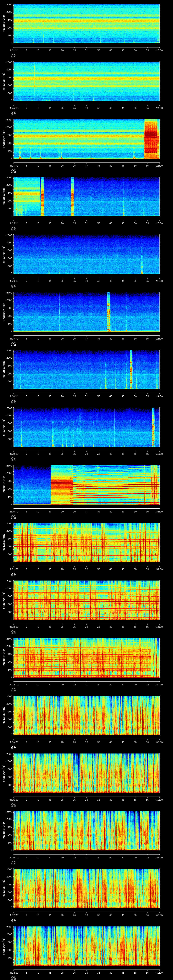Select the spectrogram panel starting 1:31:00
This screenshot has width=173, height=980.
coord(86,543)
